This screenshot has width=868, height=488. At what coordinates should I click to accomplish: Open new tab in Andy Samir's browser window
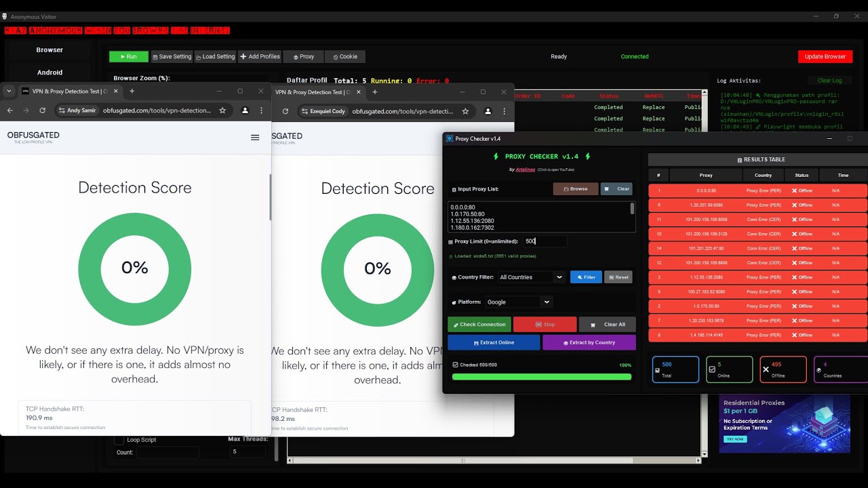(132, 91)
